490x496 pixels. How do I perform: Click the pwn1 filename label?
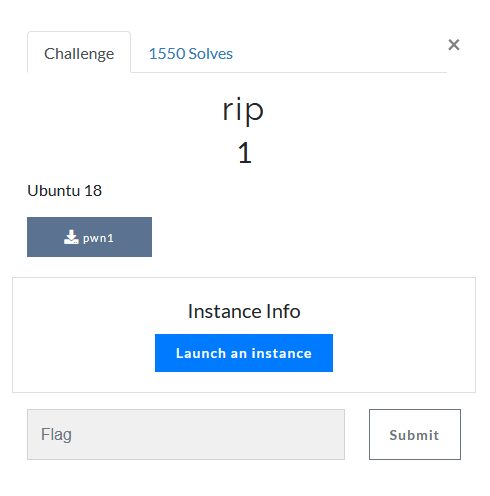(x=98, y=238)
